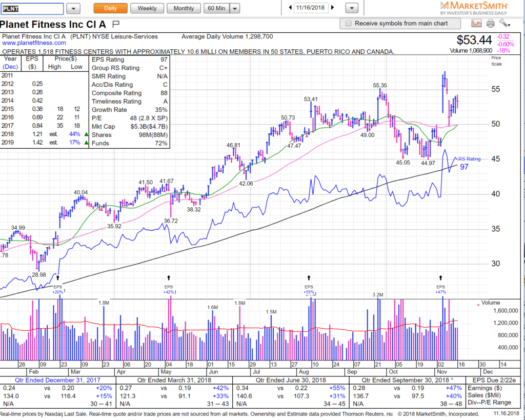Image resolution: width=525 pixels, height=420 pixels.
Task: Click Qtr Ended June 30, 2018 heading
Action: [x=291, y=380]
